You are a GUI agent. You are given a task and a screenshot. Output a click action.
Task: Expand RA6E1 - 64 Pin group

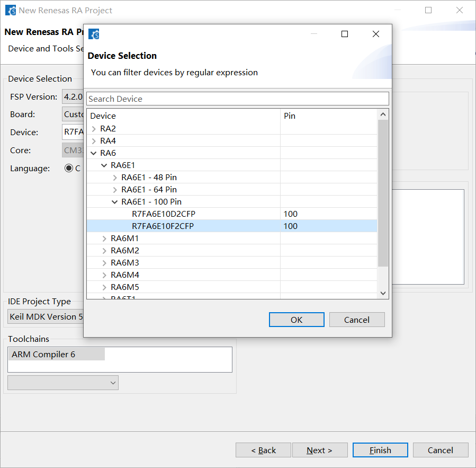click(x=115, y=190)
